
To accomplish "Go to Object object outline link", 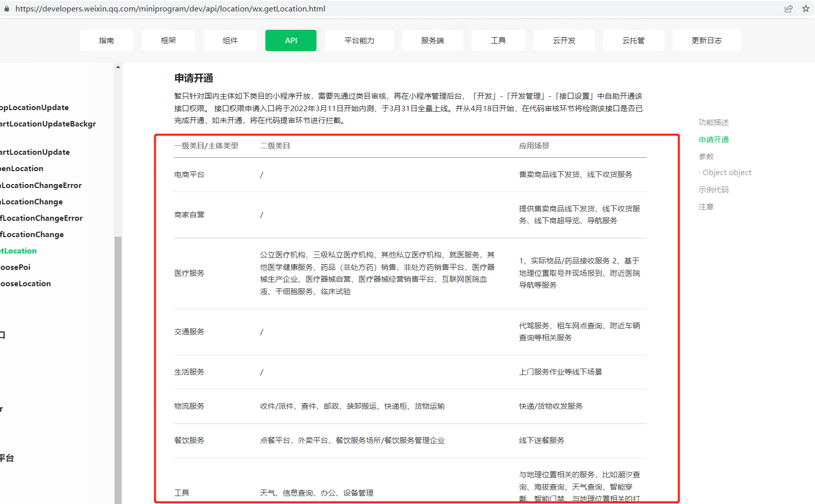I will point(727,173).
